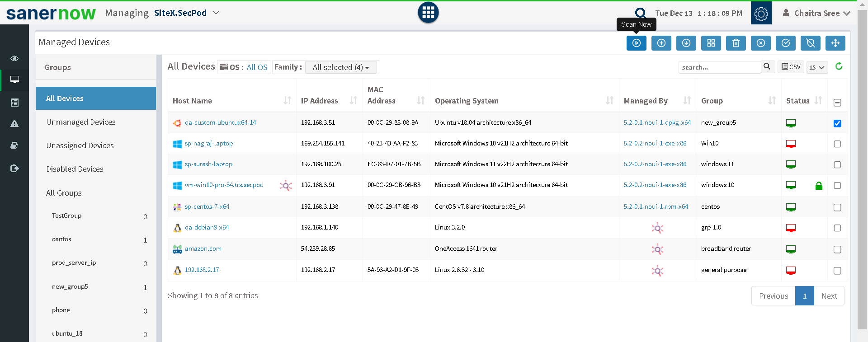Click the warning triangle sidebar icon
The image size is (868, 342).
14,123
